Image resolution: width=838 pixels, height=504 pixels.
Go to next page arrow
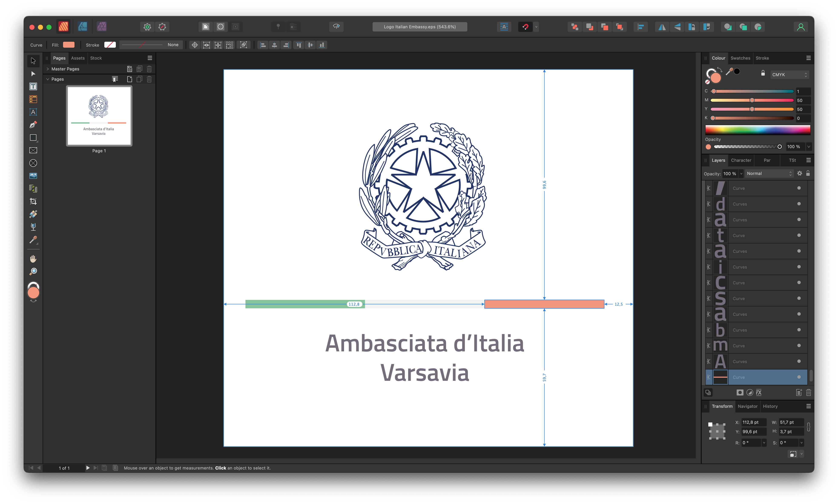coord(88,468)
